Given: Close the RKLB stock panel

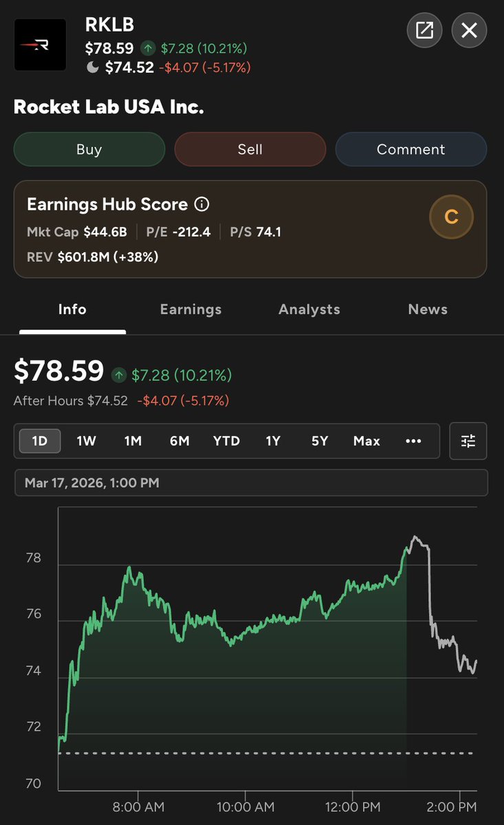Looking at the screenshot, I should pyautogui.click(x=469, y=30).
